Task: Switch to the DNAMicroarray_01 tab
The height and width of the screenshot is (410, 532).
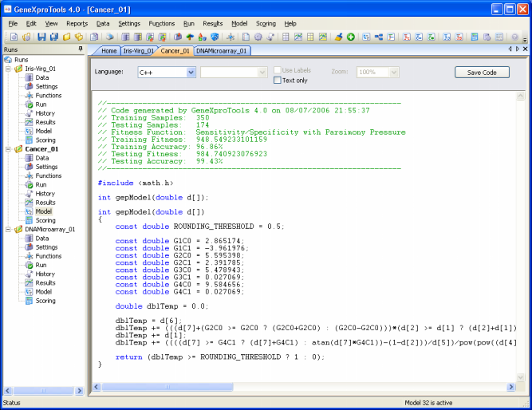Action: coord(221,51)
